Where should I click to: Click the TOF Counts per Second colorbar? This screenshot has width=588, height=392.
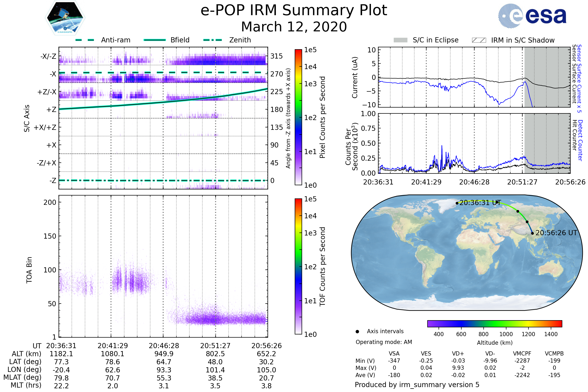pyautogui.click(x=298, y=266)
